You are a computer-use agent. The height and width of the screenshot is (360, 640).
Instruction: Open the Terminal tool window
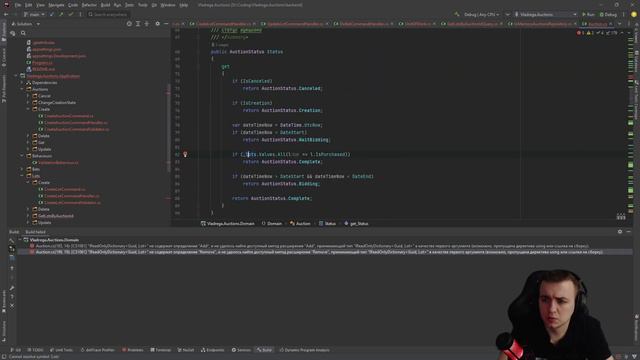tap(161, 350)
